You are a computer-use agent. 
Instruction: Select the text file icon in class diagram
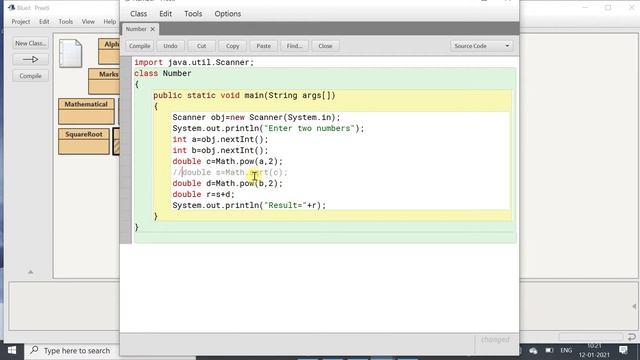click(x=71, y=53)
